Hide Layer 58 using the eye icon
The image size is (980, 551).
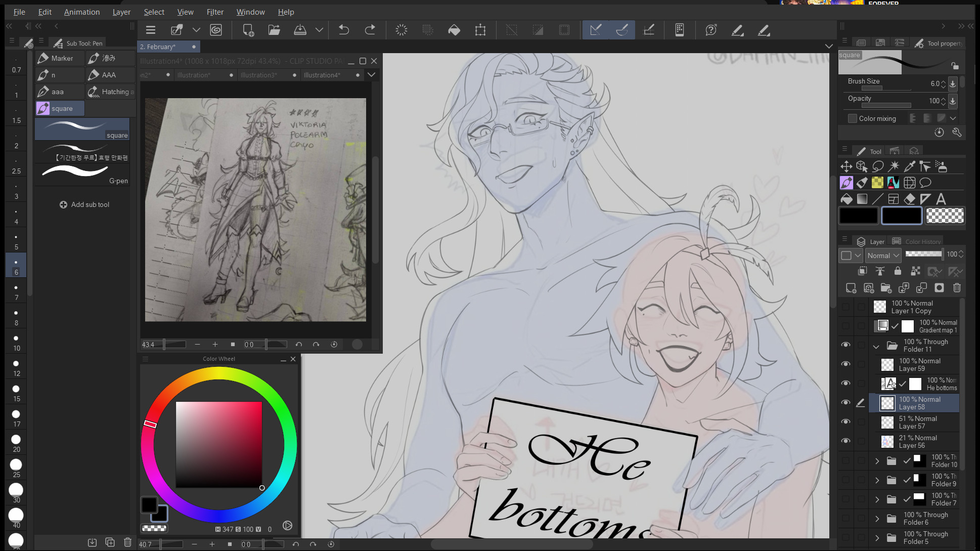[845, 402]
